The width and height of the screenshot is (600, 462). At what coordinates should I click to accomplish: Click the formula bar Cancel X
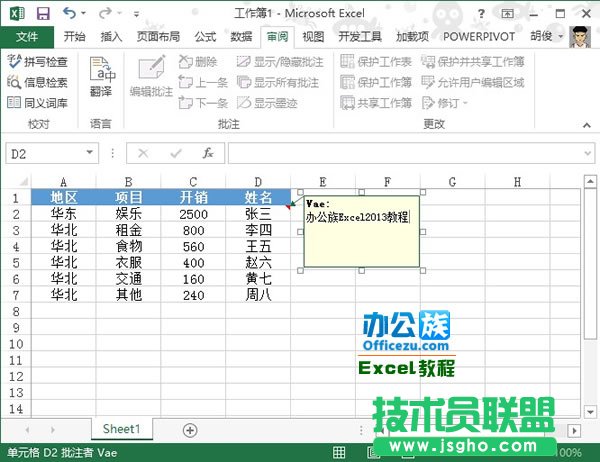coord(143,153)
